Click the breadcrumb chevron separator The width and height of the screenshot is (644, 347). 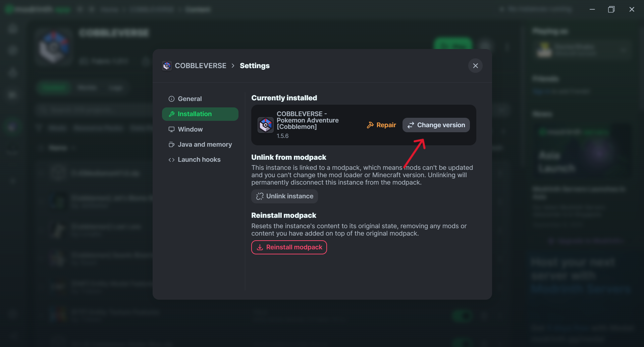pyautogui.click(x=233, y=66)
